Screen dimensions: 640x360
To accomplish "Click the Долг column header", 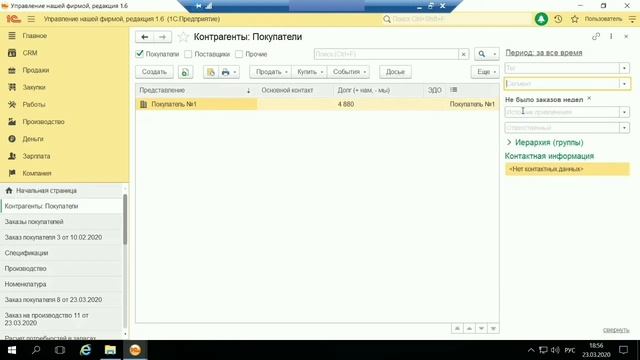I will pyautogui.click(x=364, y=90).
